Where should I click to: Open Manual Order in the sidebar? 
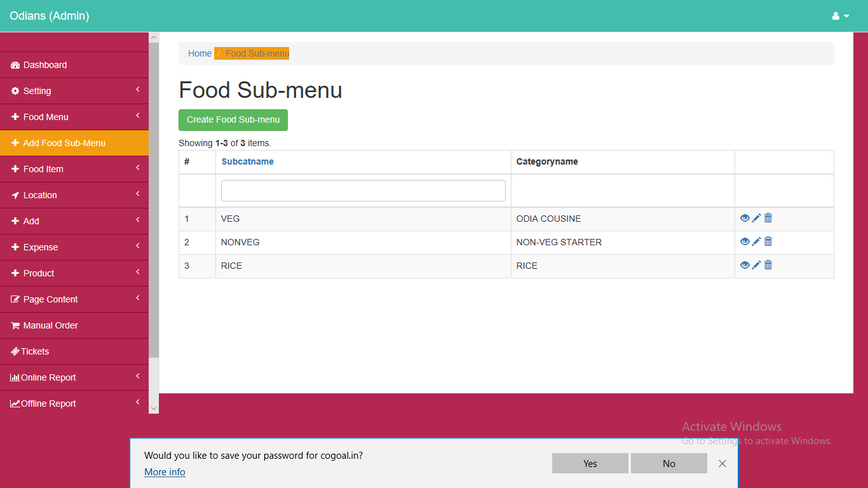[x=50, y=325]
